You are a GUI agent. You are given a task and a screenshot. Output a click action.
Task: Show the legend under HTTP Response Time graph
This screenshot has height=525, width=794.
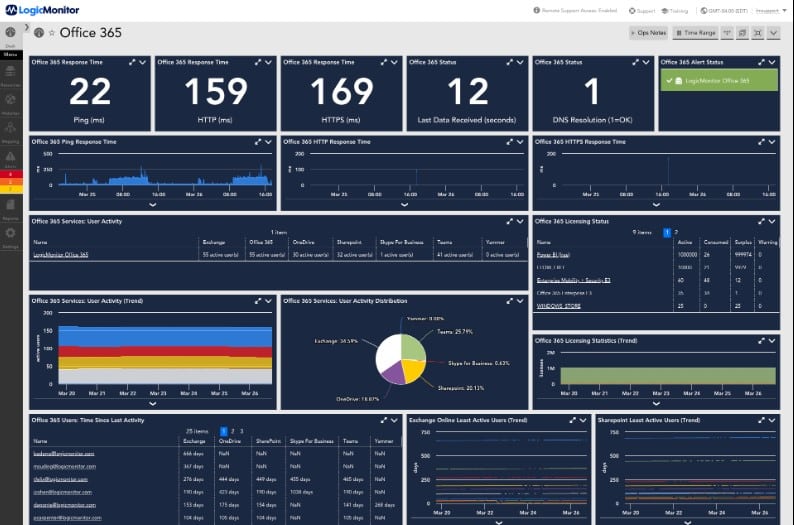tap(405, 205)
